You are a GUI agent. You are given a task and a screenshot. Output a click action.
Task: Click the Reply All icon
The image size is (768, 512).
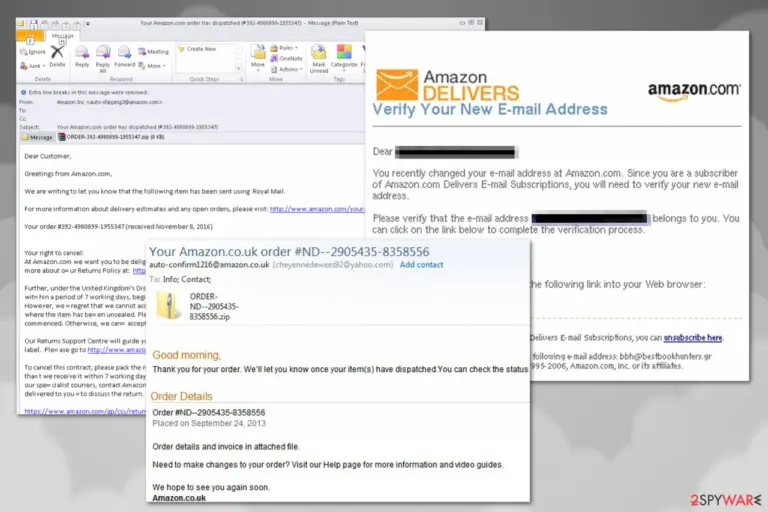pyautogui.click(x=103, y=51)
